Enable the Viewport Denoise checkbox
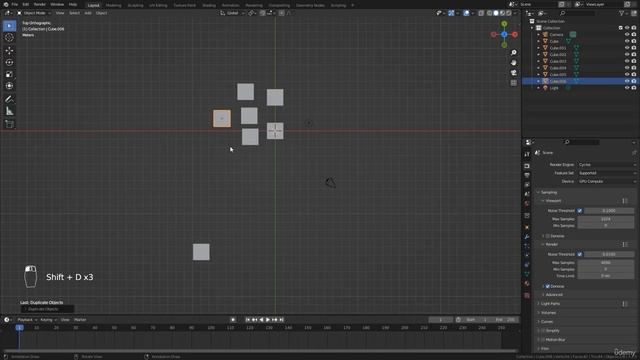This screenshot has height=360, width=640. click(x=548, y=236)
